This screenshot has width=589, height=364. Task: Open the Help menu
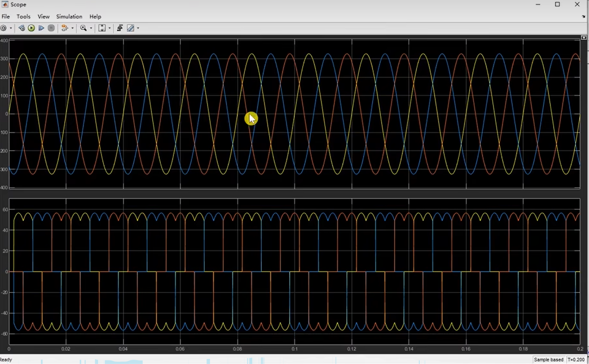(x=95, y=16)
